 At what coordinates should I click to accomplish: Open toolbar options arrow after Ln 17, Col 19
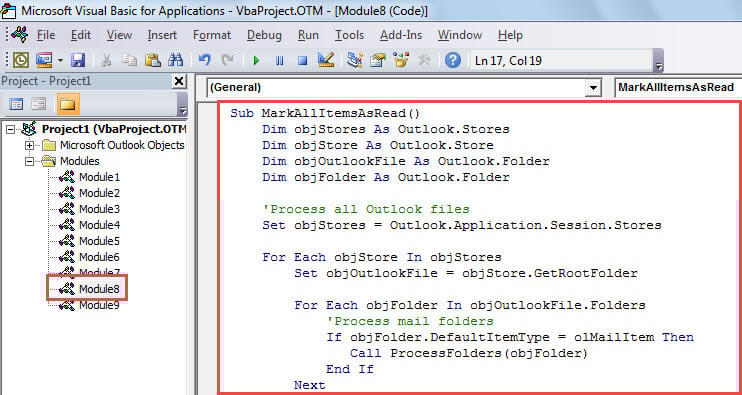click(658, 62)
